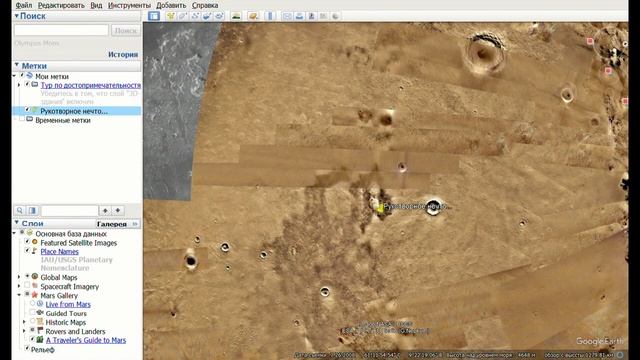Click the Галерея button
This screenshot has height=360, width=640.
pos(111,224)
